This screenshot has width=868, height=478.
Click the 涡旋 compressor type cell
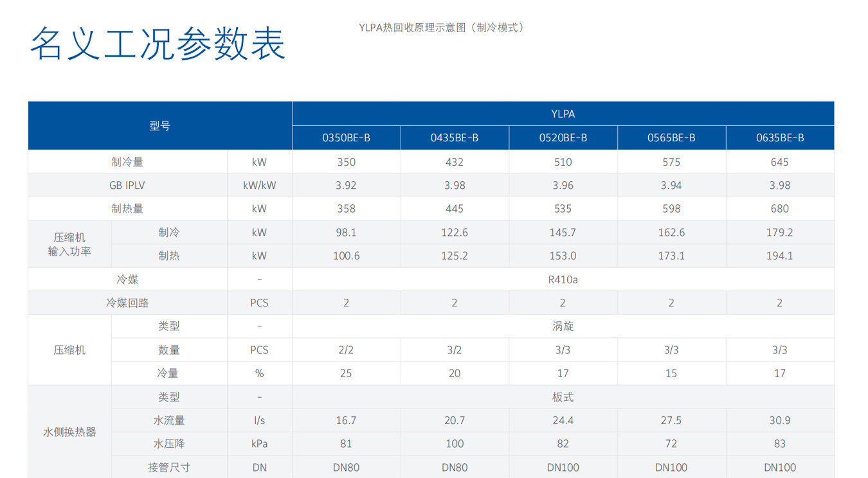click(x=563, y=326)
